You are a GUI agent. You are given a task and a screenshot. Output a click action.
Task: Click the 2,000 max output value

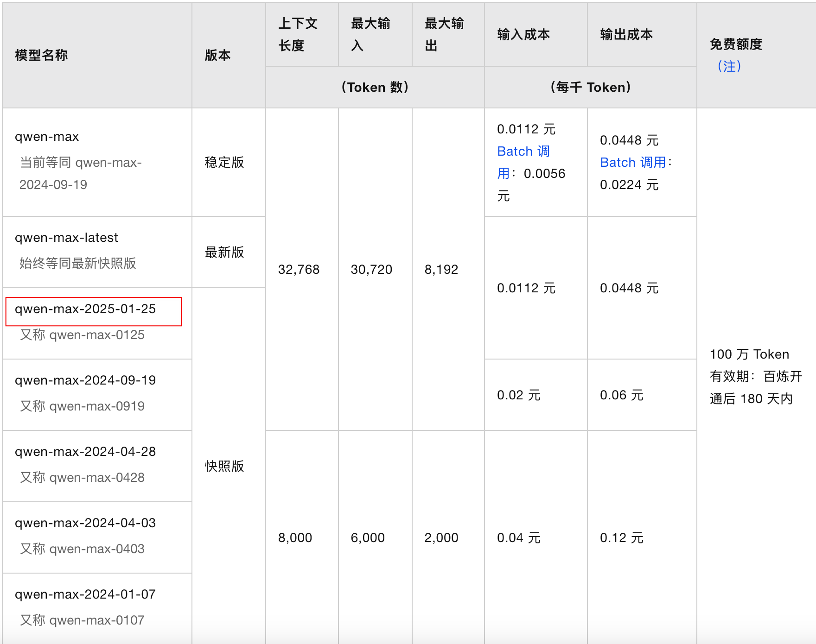441,538
